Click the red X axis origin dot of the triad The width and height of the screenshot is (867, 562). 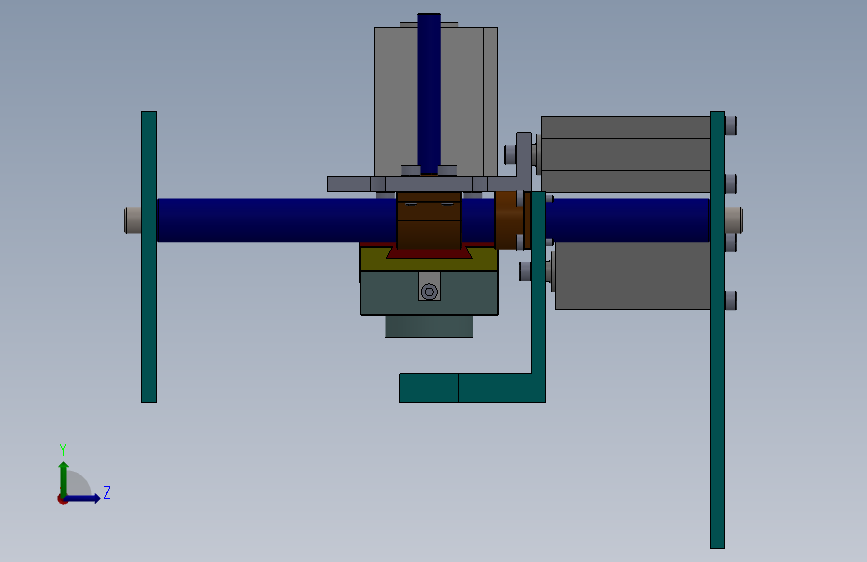tap(62, 499)
